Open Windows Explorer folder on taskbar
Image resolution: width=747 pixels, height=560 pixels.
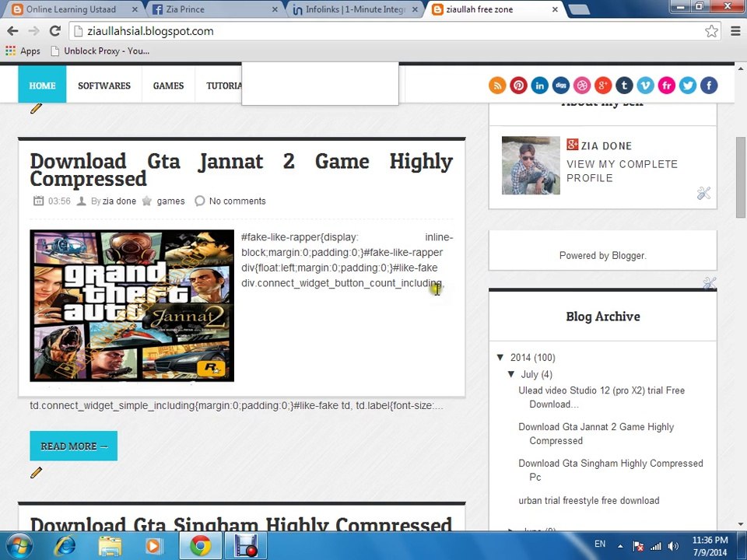point(110,546)
